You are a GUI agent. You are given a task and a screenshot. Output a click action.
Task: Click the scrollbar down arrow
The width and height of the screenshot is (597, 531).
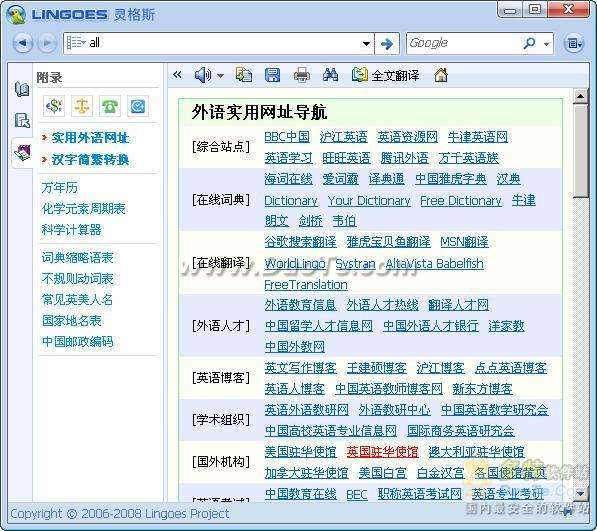580,494
